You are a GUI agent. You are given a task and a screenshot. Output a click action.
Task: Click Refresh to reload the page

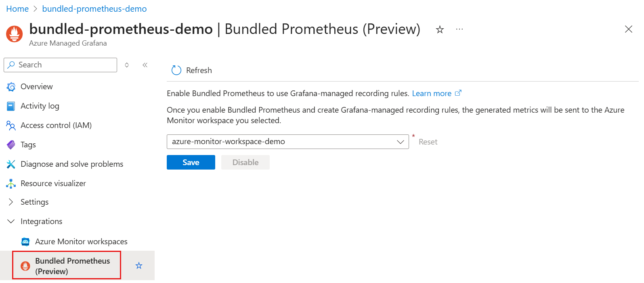[x=191, y=70]
